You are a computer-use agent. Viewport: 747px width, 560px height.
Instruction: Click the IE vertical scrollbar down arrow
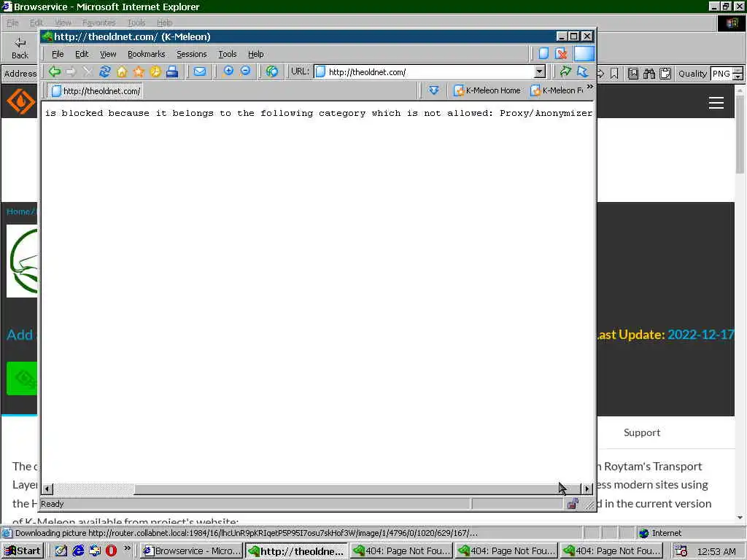point(740,517)
